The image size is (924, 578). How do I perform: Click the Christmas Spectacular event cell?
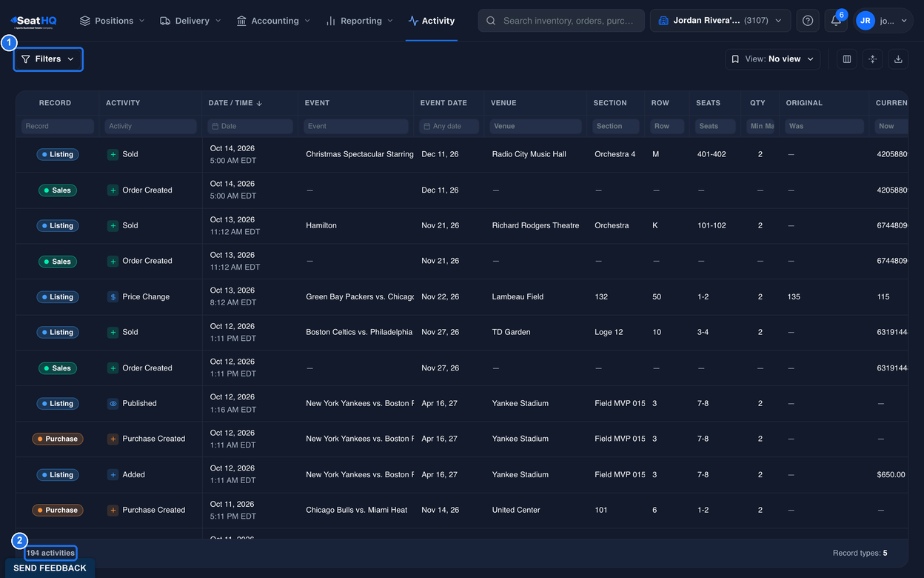[x=360, y=154]
